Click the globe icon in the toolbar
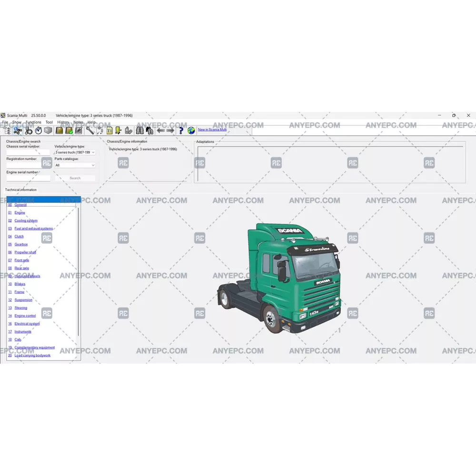The width and height of the screenshot is (476, 476). pos(191,130)
